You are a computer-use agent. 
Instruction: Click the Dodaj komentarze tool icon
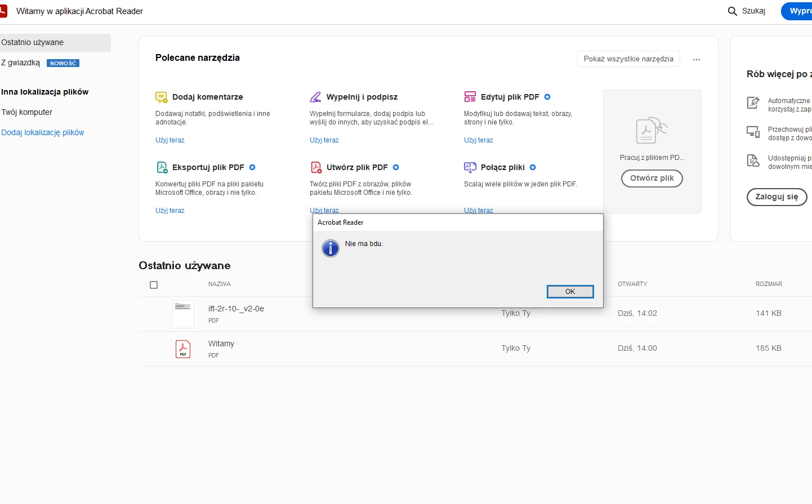pyautogui.click(x=162, y=97)
